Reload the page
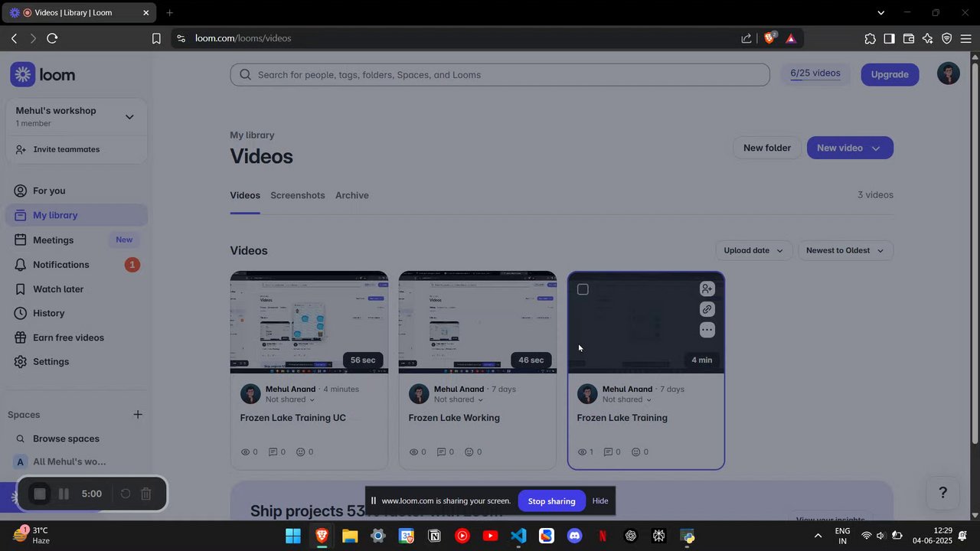980x551 pixels. pos(52,38)
